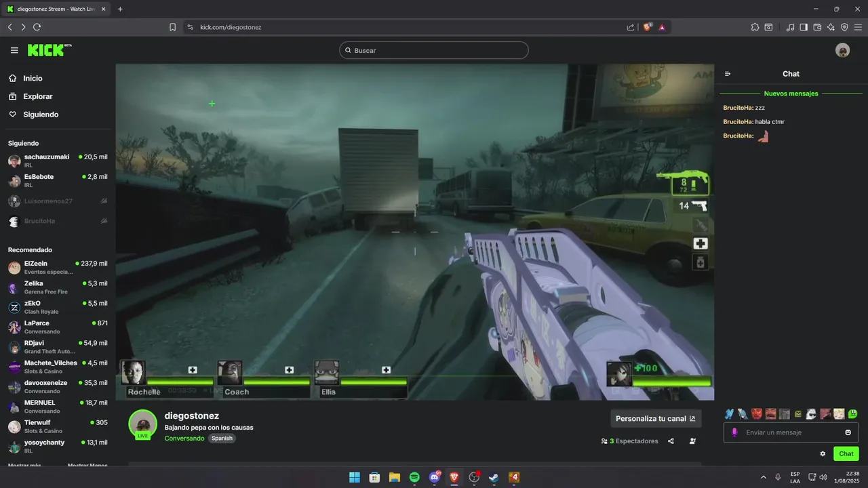868x488 pixels.
Task: Open the emoji picker in message box
Action: pos(848,432)
